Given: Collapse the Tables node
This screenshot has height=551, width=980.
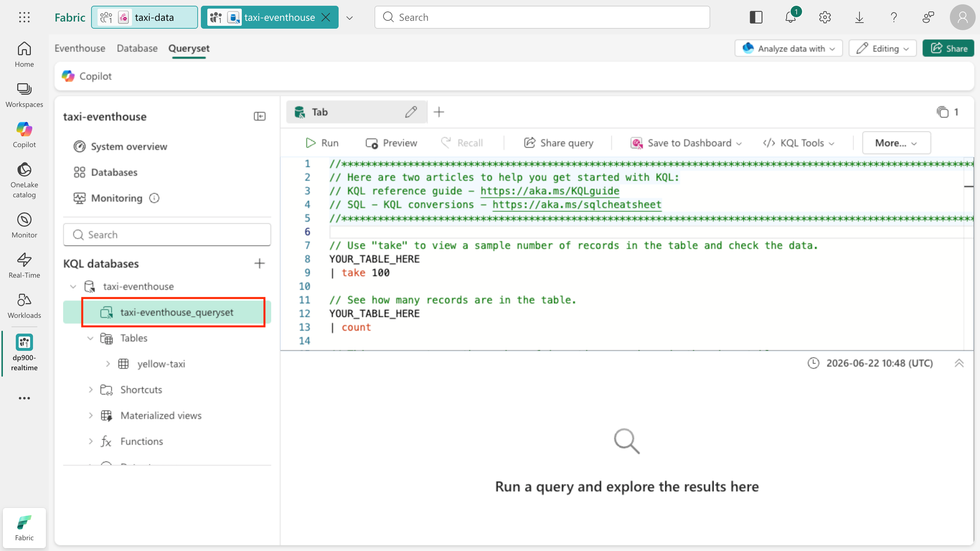Looking at the screenshot, I should (90, 338).
